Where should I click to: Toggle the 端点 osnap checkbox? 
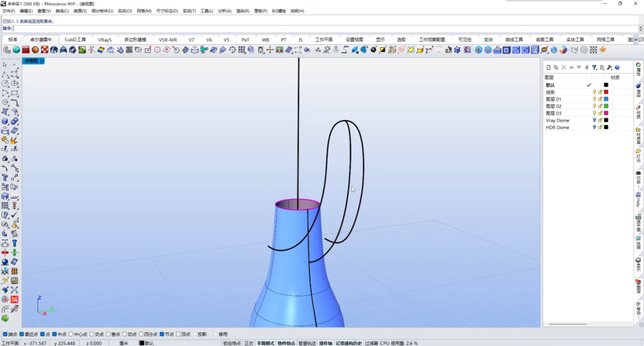(5, 334)
